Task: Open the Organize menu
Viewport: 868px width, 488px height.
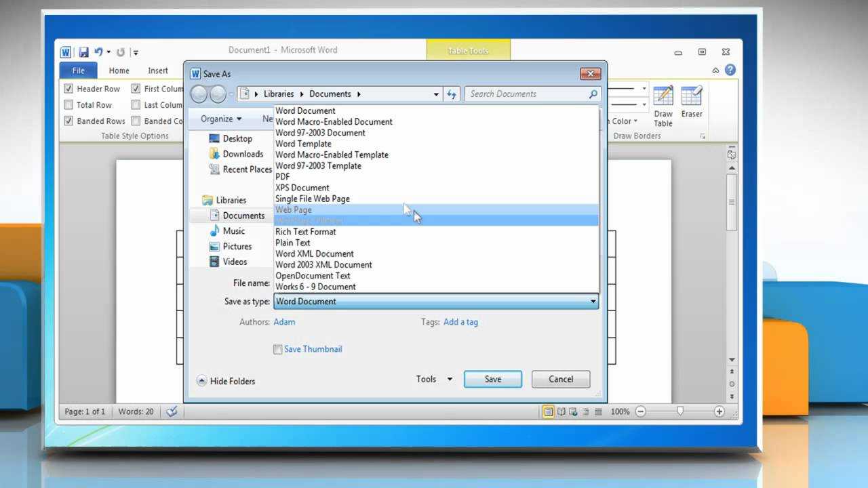Action: click(220, 118)
